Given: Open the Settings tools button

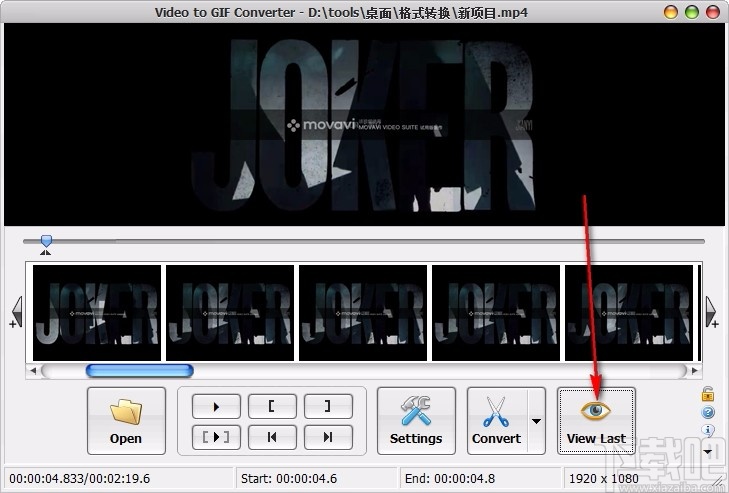Looking at the screenshot, I should [x=416, y=420].
